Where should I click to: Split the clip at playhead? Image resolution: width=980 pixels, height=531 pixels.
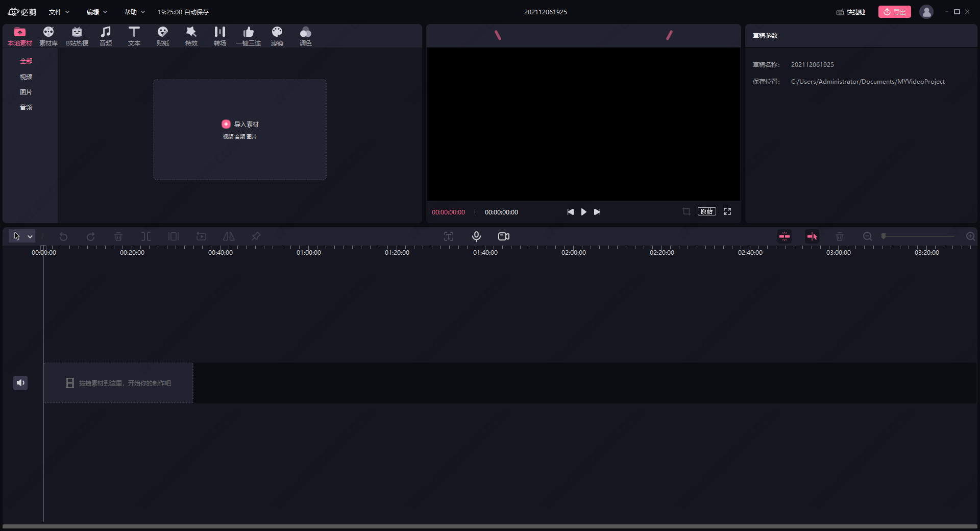[x=146, y=236]
